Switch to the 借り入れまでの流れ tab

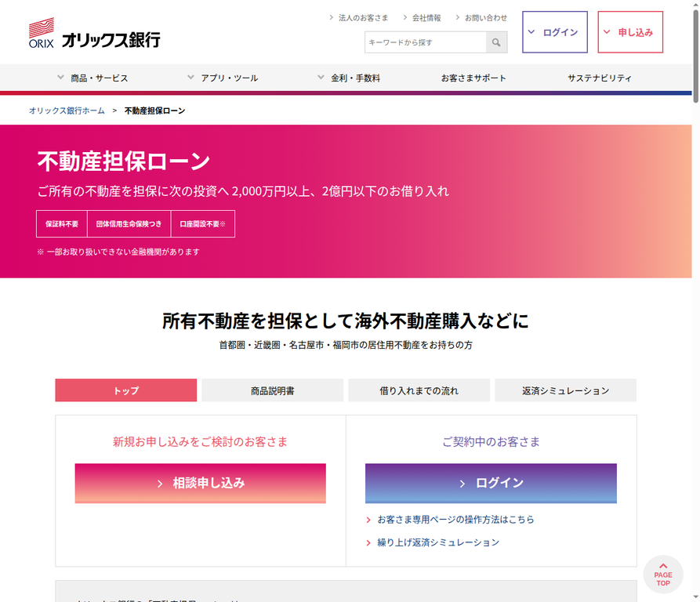[419, 390]
